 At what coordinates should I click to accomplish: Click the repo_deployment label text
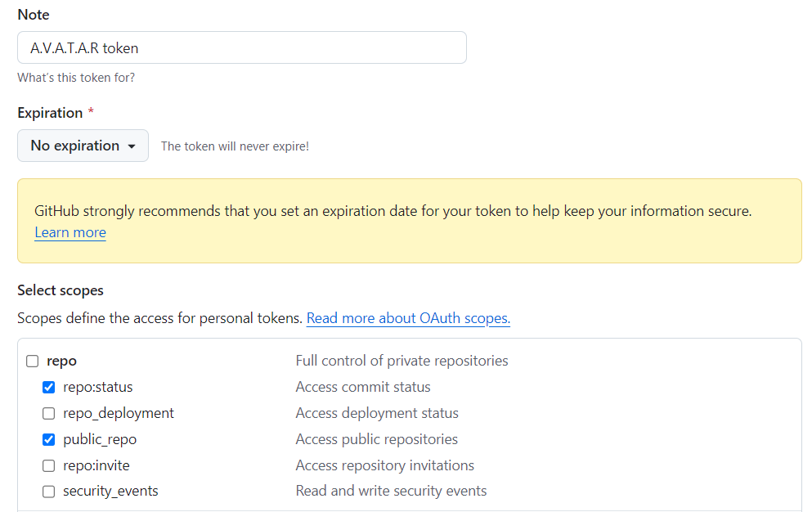tap(119, 414)
